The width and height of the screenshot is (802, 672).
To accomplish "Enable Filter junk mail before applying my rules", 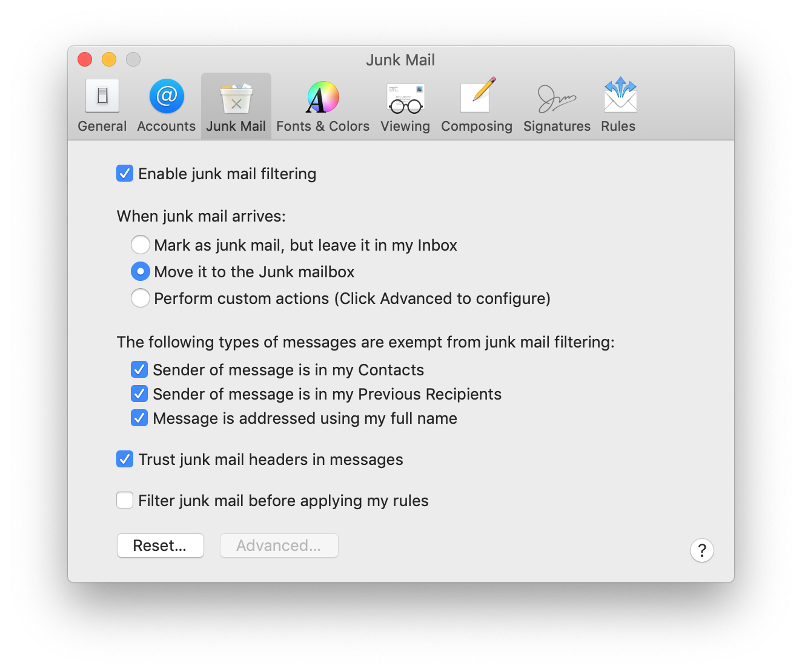I will (125, 501).
